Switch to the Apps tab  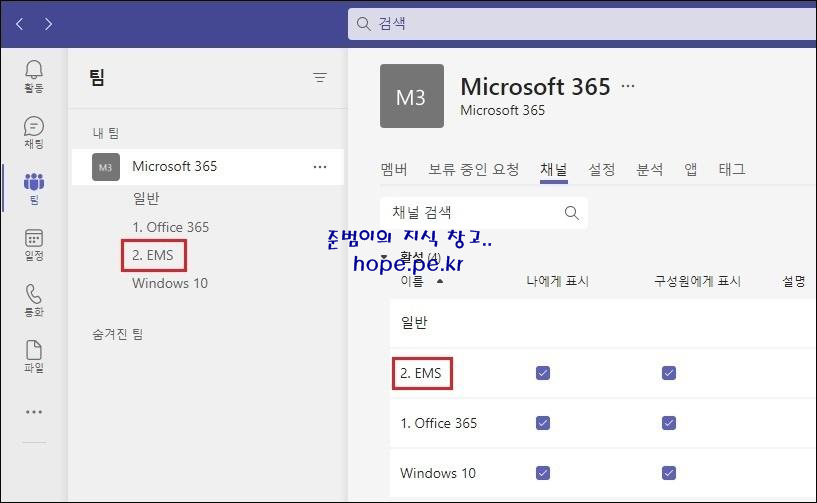(691, 169)
